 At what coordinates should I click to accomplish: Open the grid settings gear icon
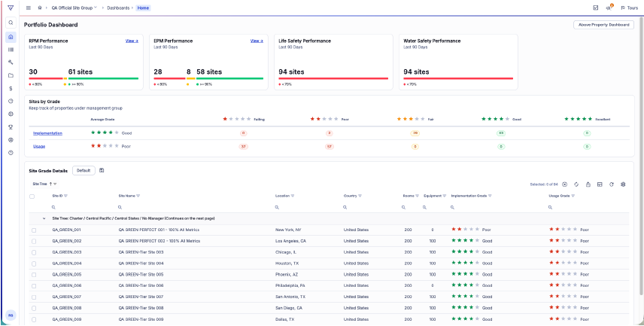pyautogui.click(x=623, y=184)
